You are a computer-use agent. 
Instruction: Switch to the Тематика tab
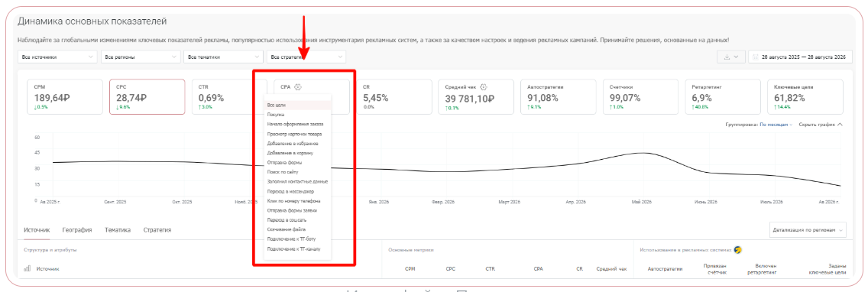tap(118, 229)
